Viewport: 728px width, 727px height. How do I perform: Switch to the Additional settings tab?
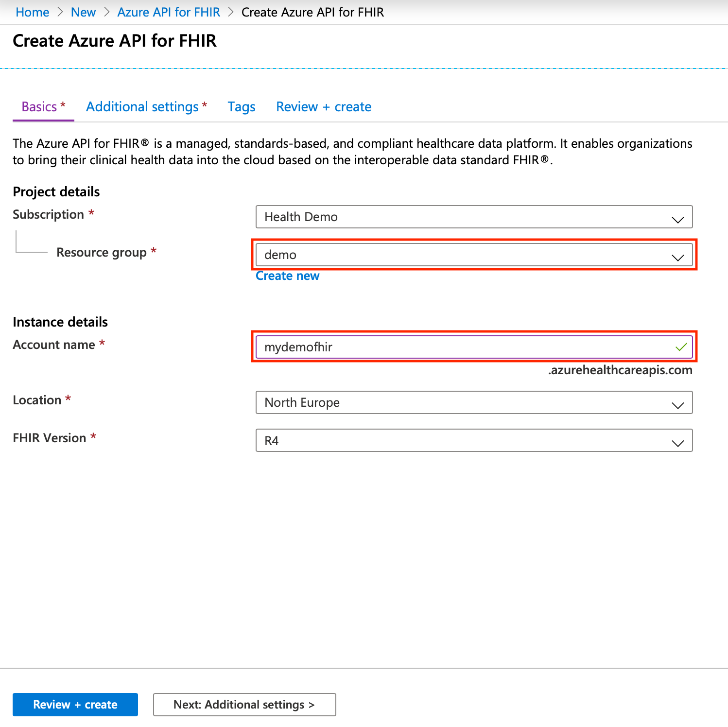(x=143, y=106)
